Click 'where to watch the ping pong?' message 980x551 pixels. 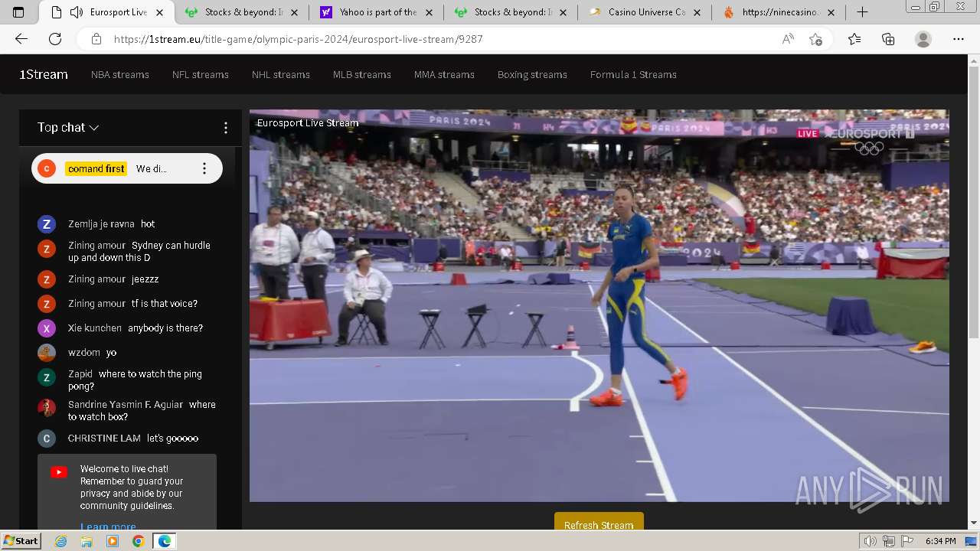coord(135,380)
